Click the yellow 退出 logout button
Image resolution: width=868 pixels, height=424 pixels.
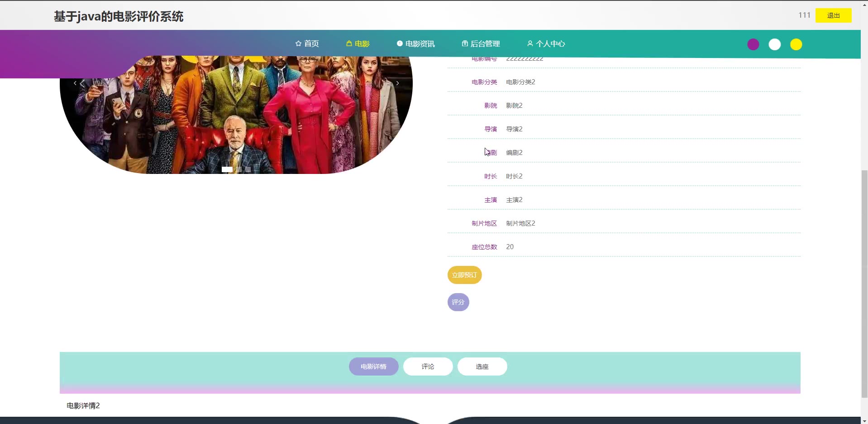834,15
